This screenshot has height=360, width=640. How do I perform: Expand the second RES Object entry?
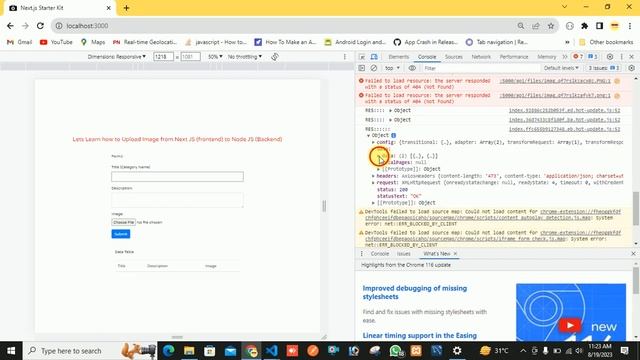(390, 120)
